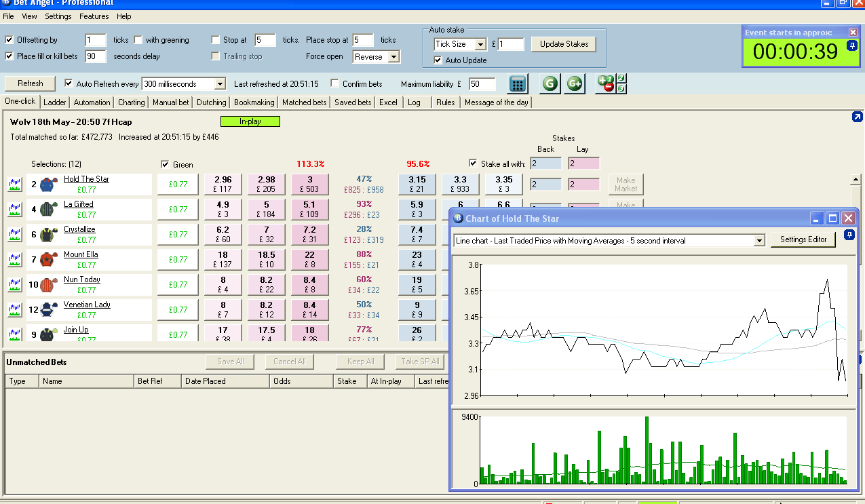The height and width of the screenshot is (504, 865).
Task: Click the blue arrow pop-out icon in the market panel
Action: pyautogui.click(x=857, y=117)
